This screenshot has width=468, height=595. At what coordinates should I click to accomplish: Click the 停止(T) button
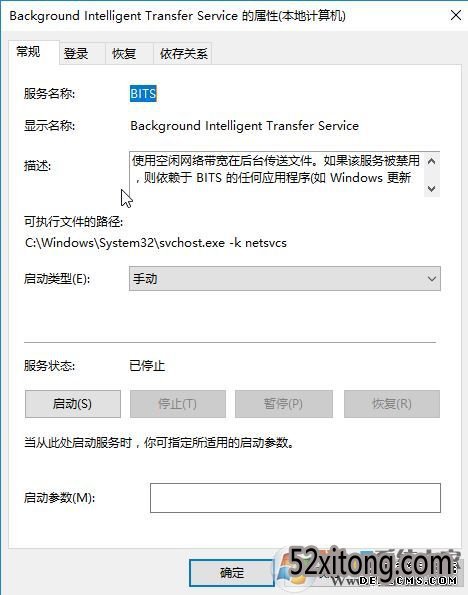tap(178, 404)
